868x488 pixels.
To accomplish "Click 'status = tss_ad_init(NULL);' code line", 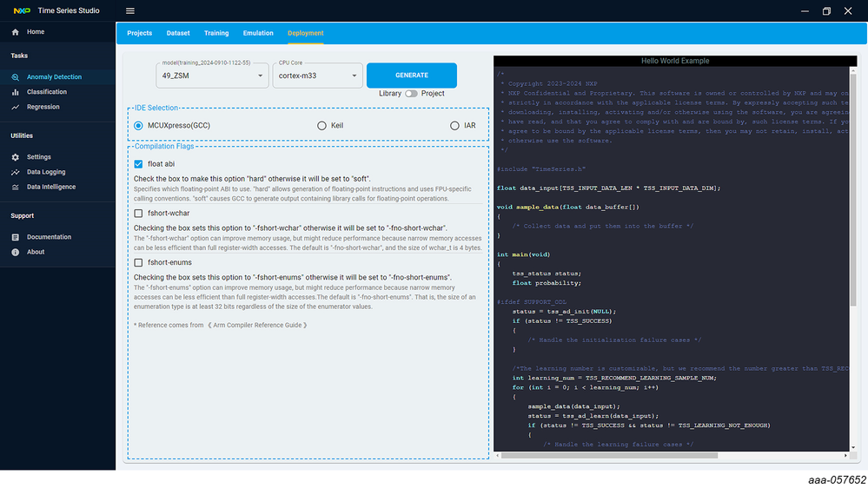I will pos(564,312).
